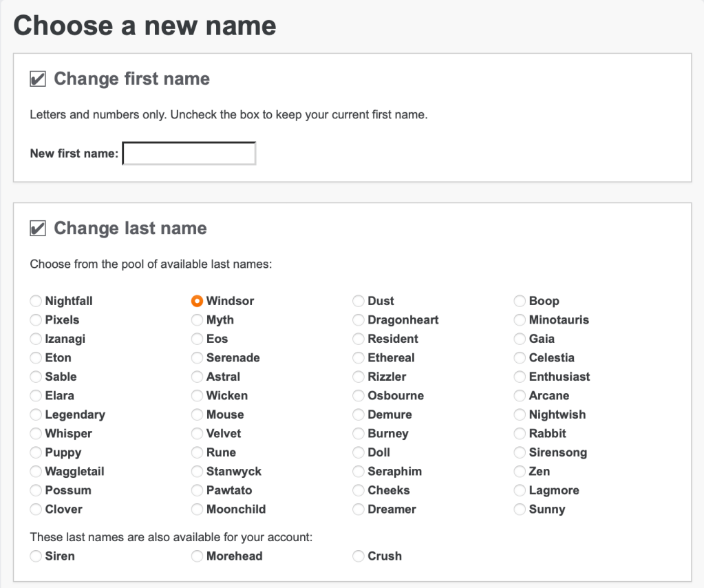Choose Pawtato as last name
The width and height of the screenshot is (704, 588).
[198, 490]
